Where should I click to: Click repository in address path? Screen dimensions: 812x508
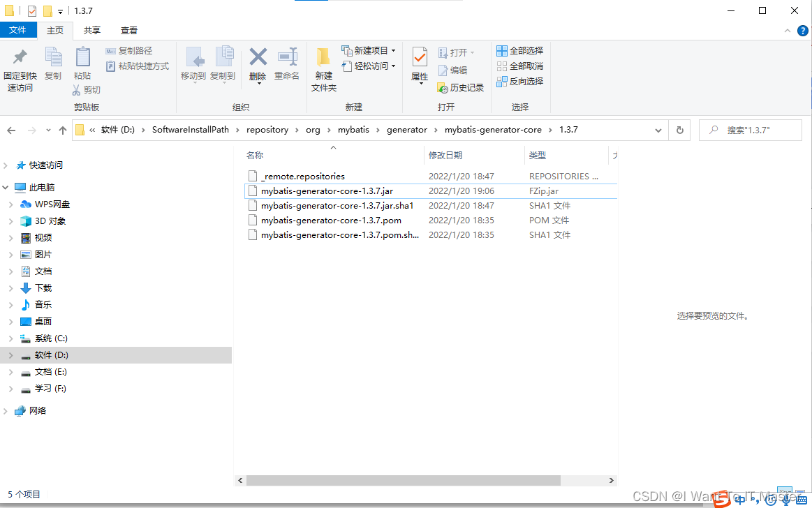[x=267, y=130]
